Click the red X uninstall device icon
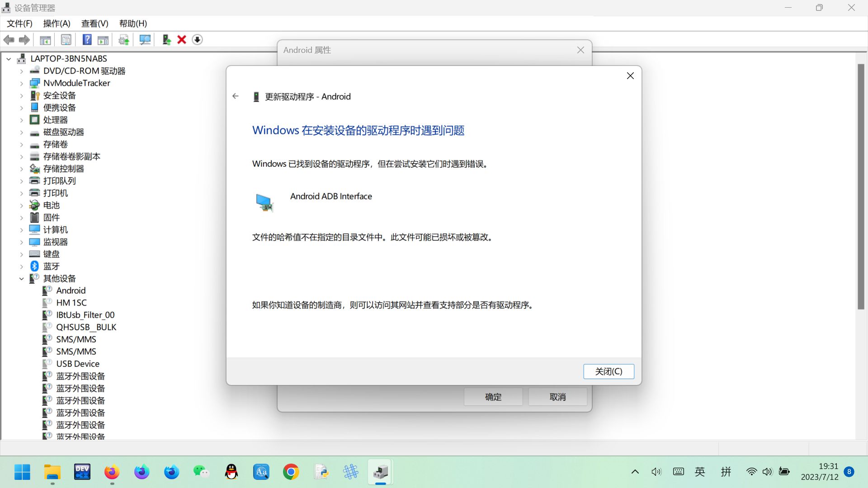 [182, 40]
